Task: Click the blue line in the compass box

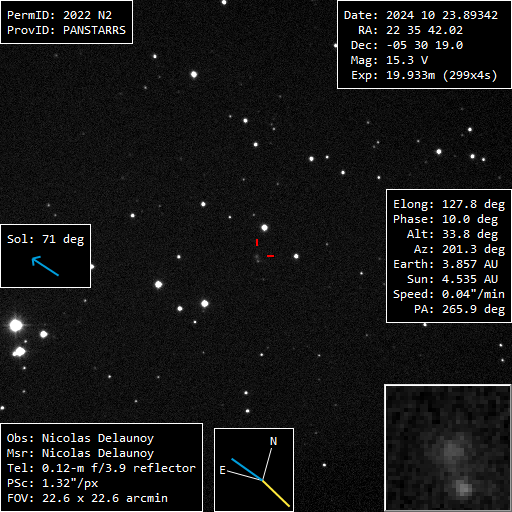Action: (247, 470)
